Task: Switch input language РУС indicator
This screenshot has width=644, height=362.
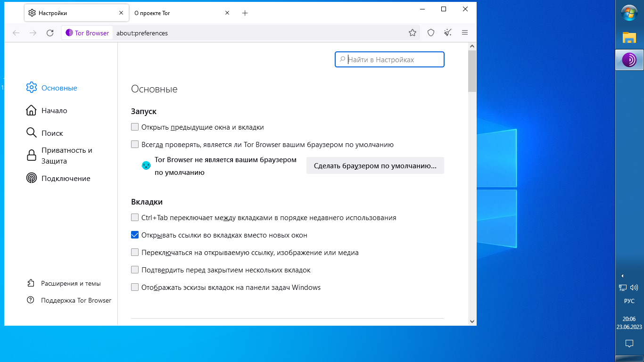Action: (629, 301)
